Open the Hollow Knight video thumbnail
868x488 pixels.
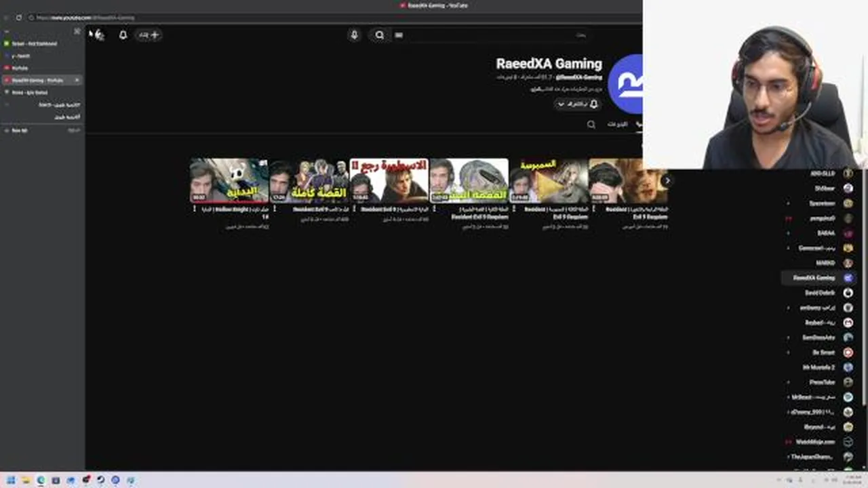pyautogui.click(x=229, y=180)
